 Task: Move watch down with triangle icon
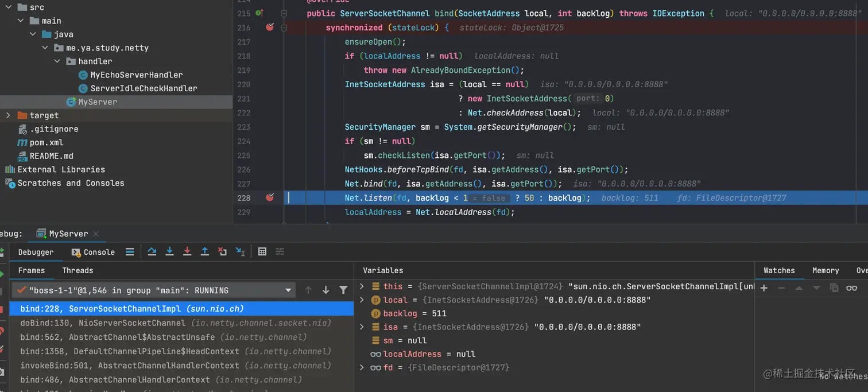pyautogui.click(x=816, y=288)
